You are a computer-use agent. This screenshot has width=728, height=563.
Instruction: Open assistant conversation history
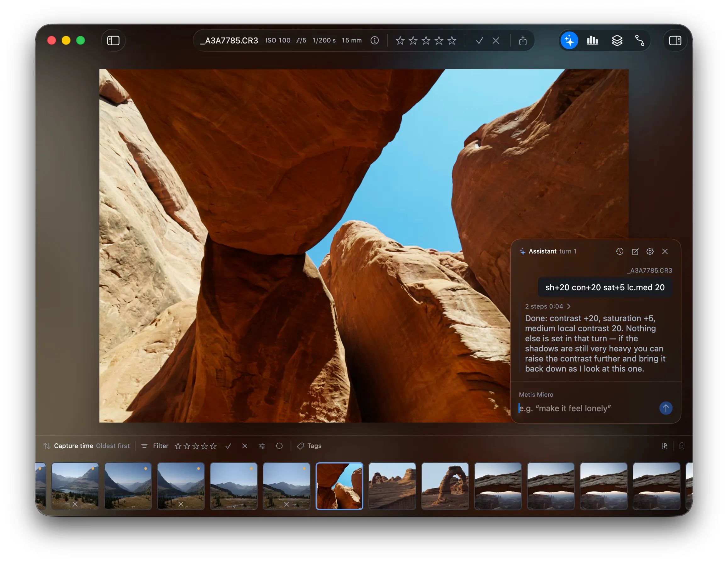pos(619,252)
